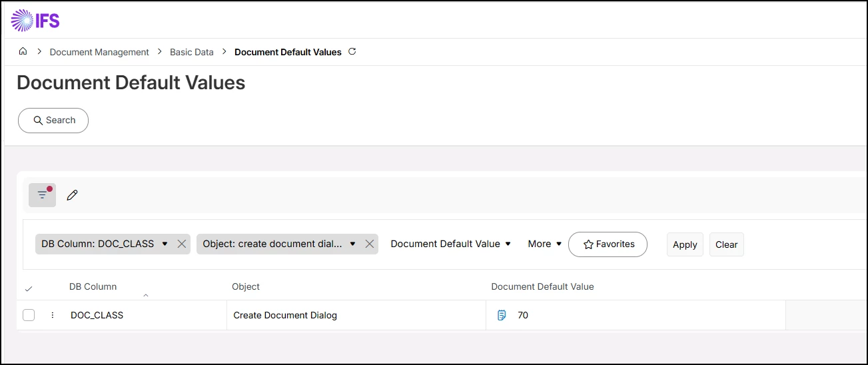Expand the Object filter dropdown
Image resolution: width=868 pixels, height=365 pixels.
352,244
